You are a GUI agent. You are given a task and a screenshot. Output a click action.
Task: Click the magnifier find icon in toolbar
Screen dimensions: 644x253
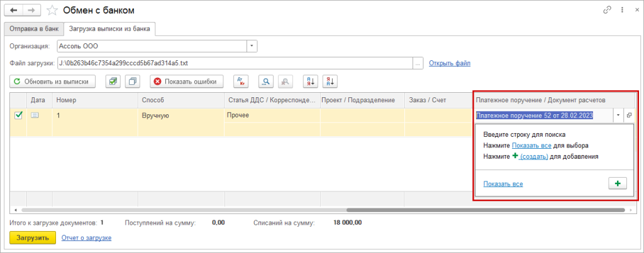[x=266, y=82]
